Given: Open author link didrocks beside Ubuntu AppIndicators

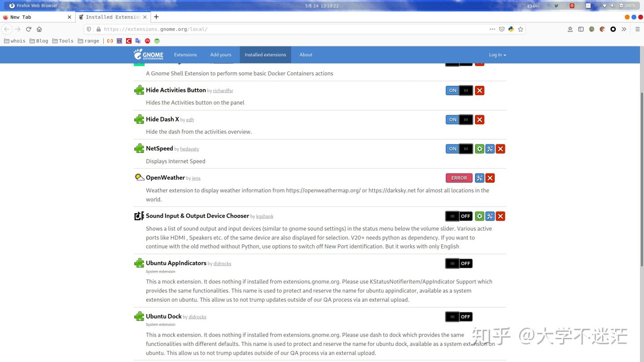Looking at the screenshot, I should (x=222, y=264).
